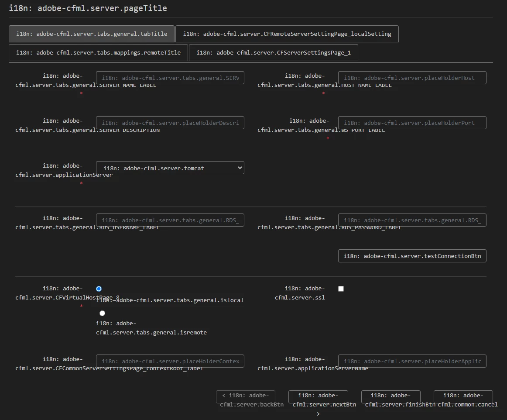Click the server.pageTitle heading

(x=88, y=8)
